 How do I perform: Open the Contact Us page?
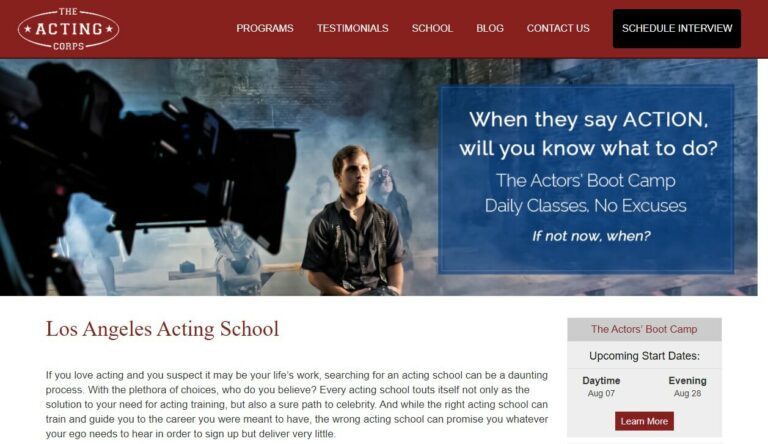click(x=558, y=28)
